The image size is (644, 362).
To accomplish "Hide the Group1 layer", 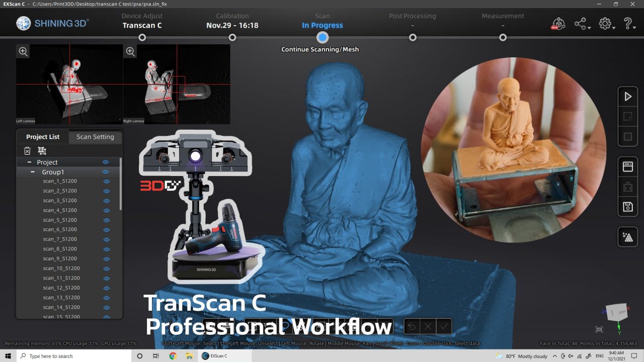I will [x=106, y=171].
